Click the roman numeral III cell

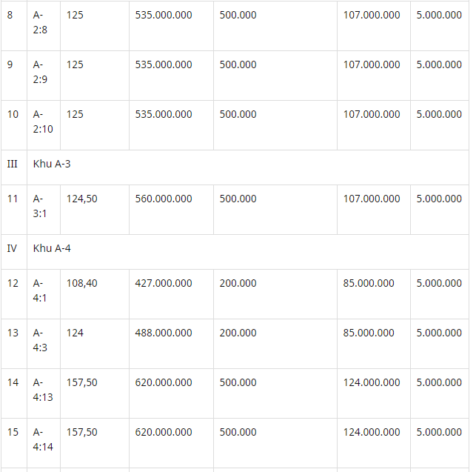point(14,167)
